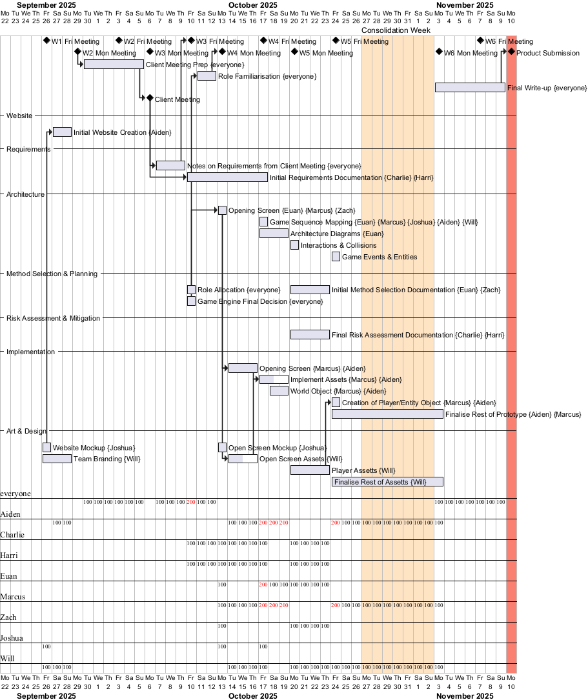Select the Risk Assessment & Mitigation section heading

click(53, 318)
